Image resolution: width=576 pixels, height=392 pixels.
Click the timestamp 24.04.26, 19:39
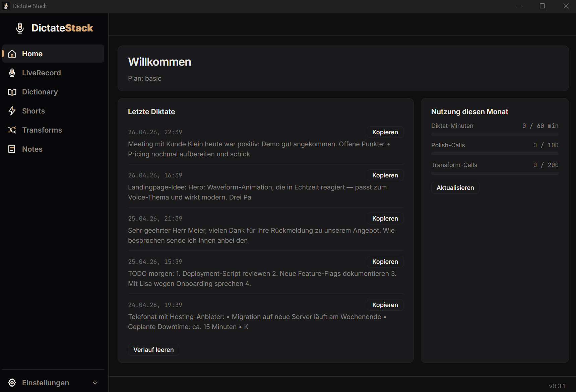click(x=155, y=305)
